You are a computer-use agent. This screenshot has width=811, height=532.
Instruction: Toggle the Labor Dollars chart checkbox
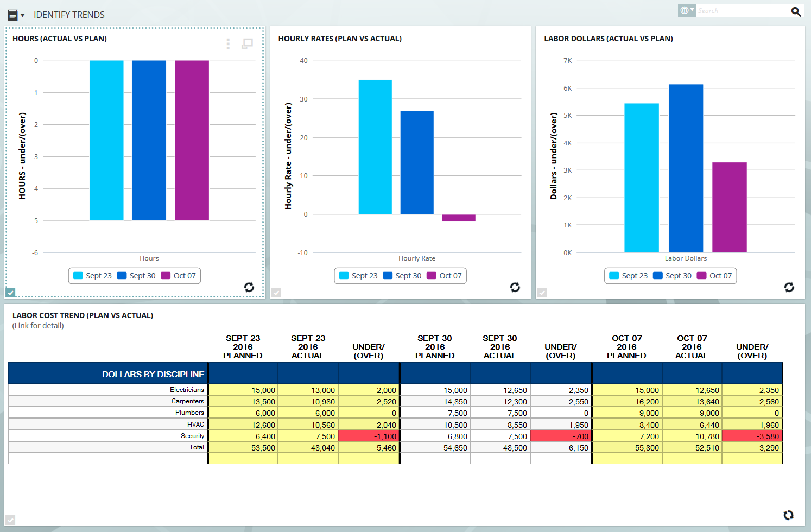coord(542,293)
